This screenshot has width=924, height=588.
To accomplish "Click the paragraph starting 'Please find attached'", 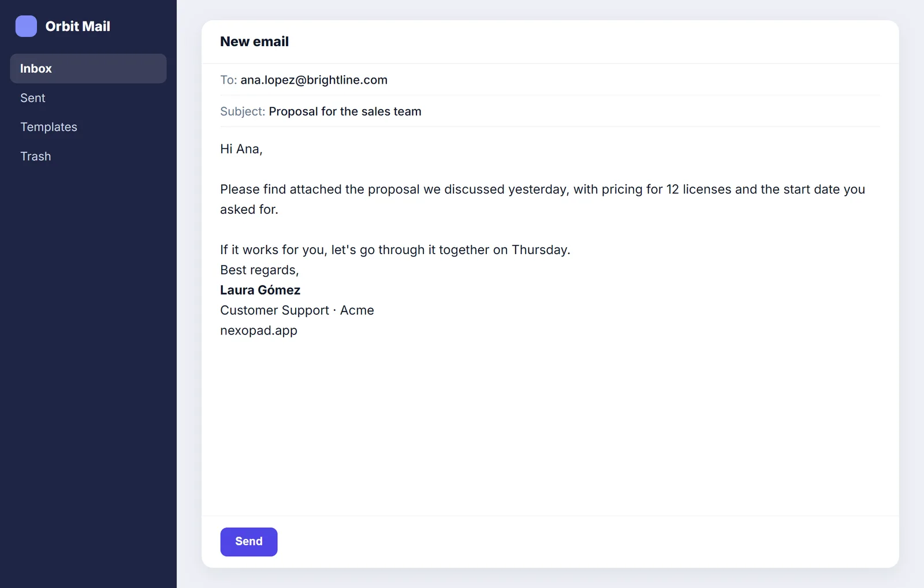I will pos(542,199).
